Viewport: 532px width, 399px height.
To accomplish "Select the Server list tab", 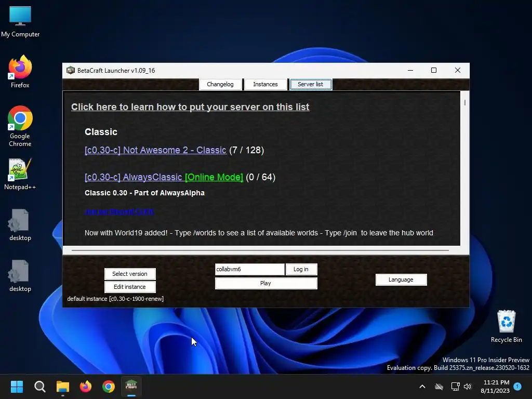I will pyautogui.click(x=311, y=84).
